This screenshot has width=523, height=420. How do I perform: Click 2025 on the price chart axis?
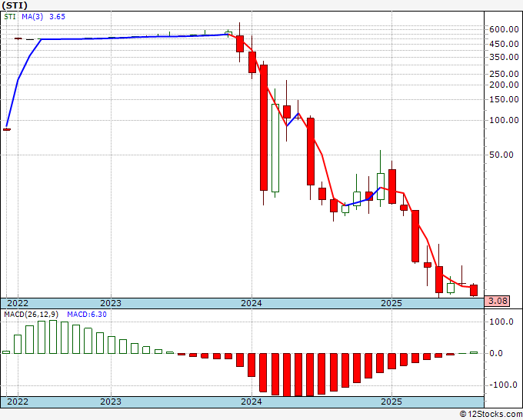[391, 303]
